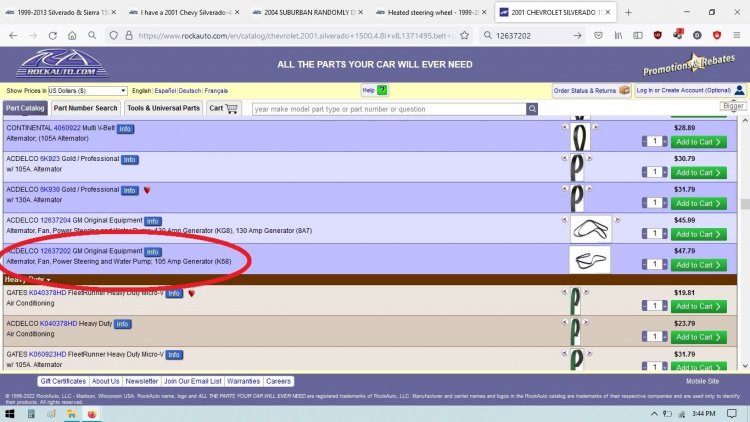Click the ACDELCO 12637204 belt thumbnail image
The image size is (750, 422).
[591, 229]
